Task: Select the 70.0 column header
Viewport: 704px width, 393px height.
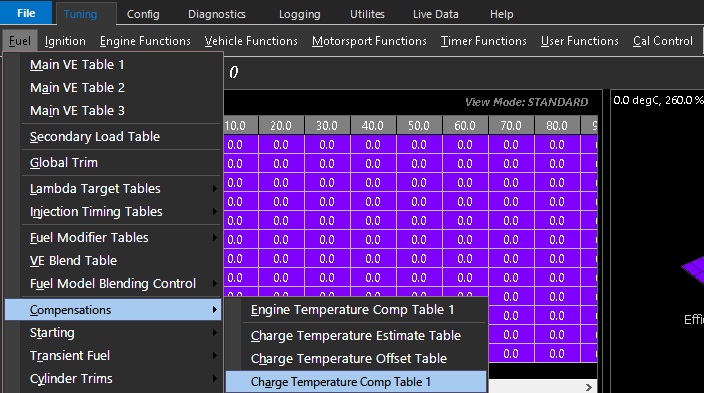Action: pos(511,125)
